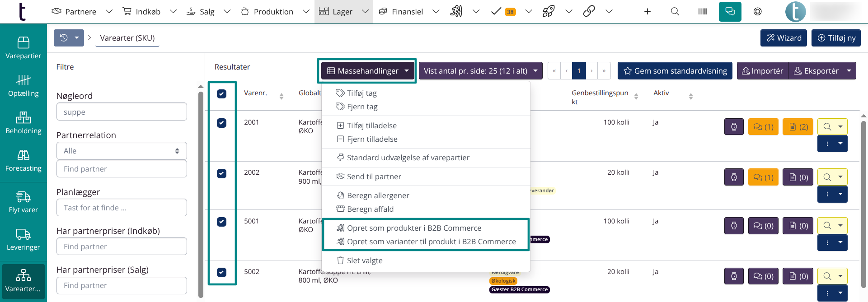Screen dimensions: 868x302
Task: Click the Tilføj ny button
Action: pos(836,38)
